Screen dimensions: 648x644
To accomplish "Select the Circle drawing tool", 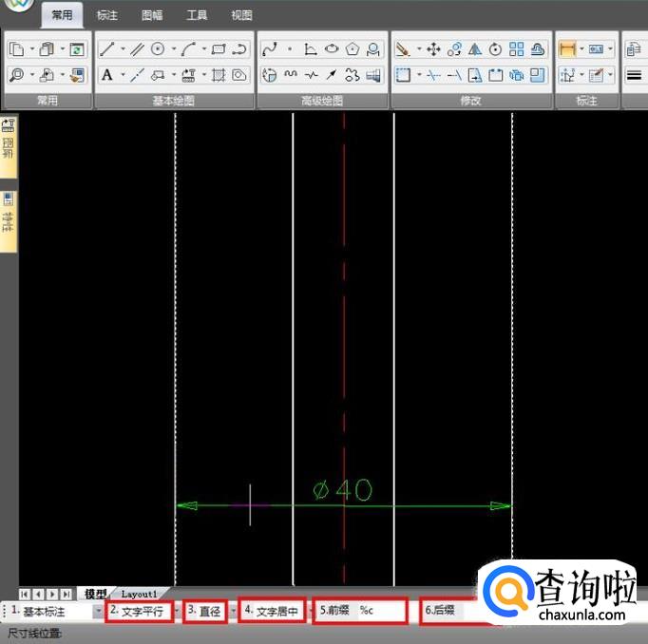I will pyautogui.click(x=159, y=49).
